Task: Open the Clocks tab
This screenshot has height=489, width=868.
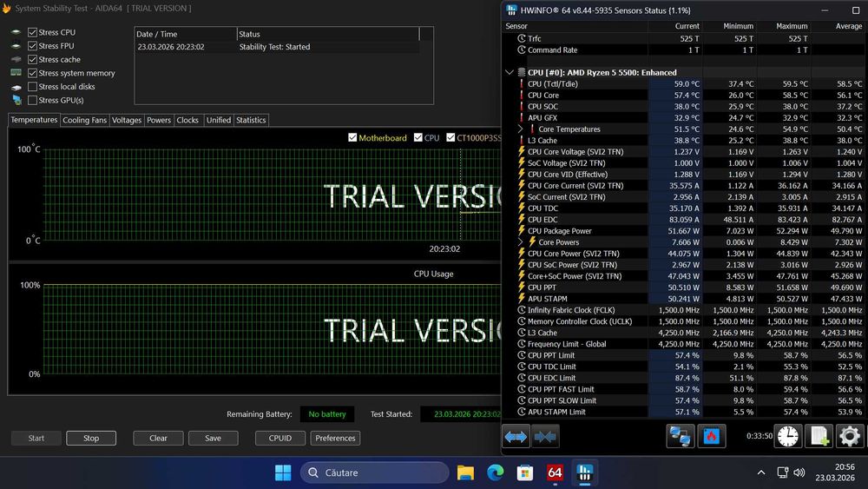Action: pos(187,120)
